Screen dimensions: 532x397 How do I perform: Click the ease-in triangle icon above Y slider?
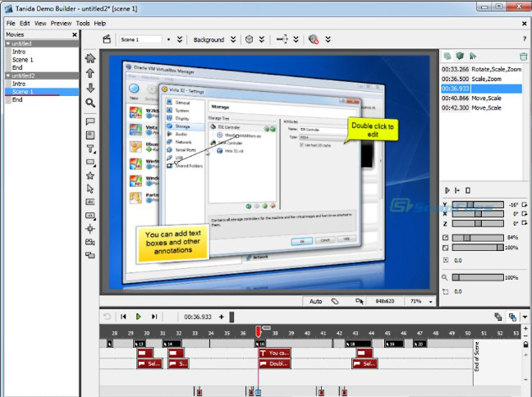[447, 190]
